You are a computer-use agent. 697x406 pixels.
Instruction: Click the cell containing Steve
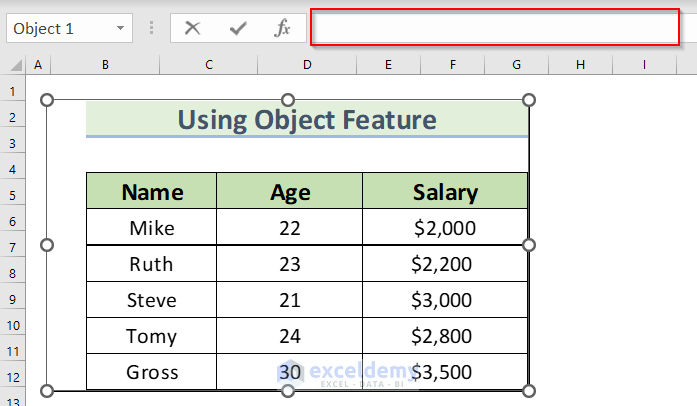152,300
